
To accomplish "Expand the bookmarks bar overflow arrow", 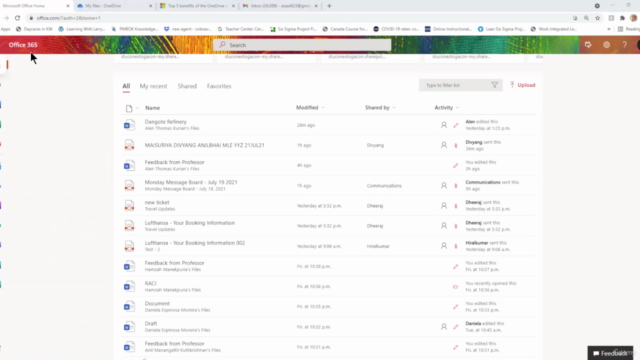I will coord(609,29).
